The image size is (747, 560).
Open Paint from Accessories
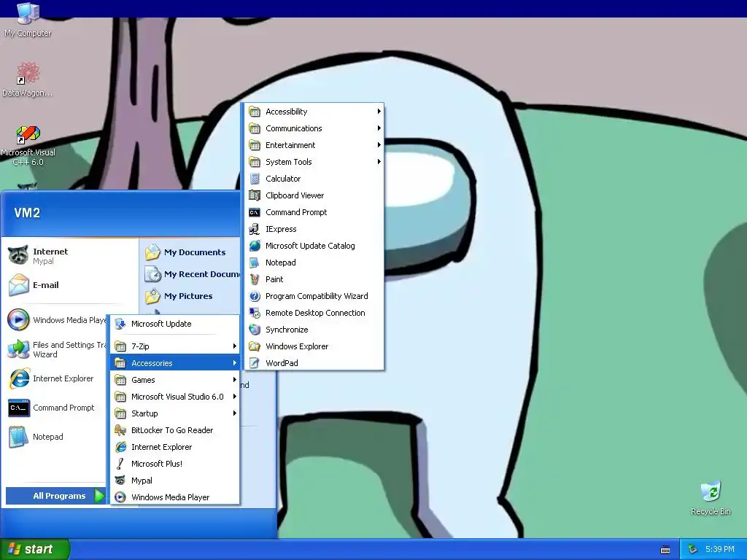click(314, 279)
